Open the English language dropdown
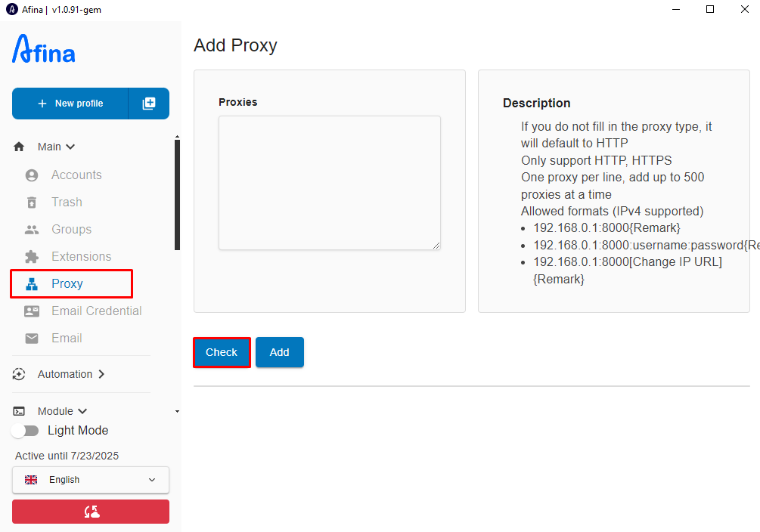 (x=91, y=480)
